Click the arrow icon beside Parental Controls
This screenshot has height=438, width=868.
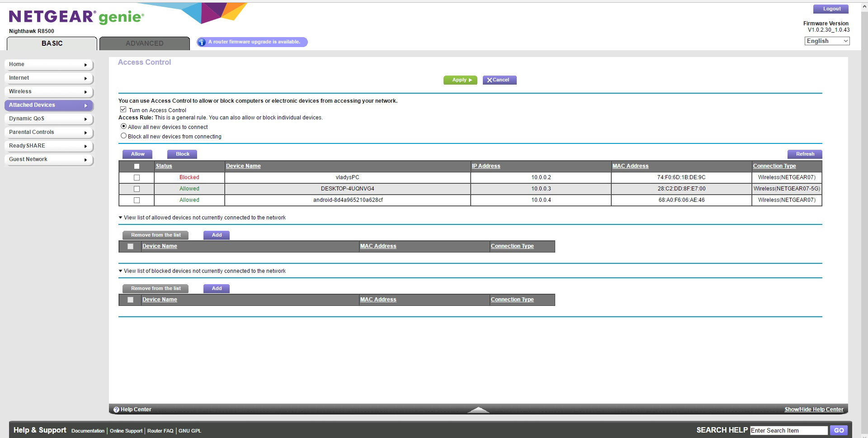(85, 133)
